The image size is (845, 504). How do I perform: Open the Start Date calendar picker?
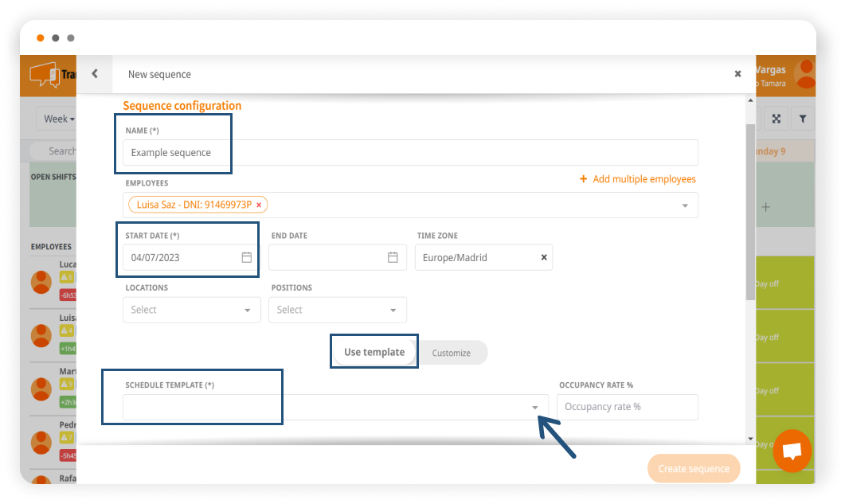click(x=247, y=257)
